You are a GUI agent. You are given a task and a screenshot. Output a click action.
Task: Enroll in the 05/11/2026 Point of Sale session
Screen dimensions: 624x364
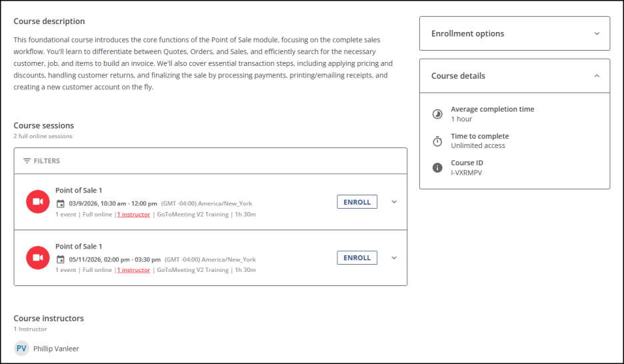(x=357, y=257)
